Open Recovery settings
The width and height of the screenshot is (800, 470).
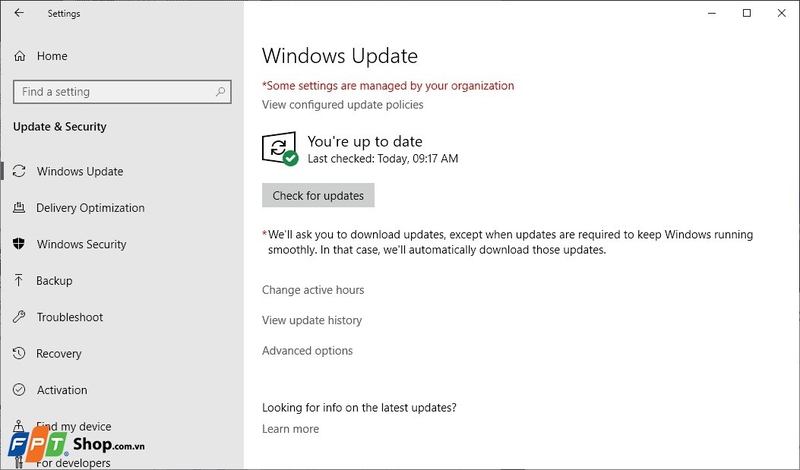(x=59, y=354)
